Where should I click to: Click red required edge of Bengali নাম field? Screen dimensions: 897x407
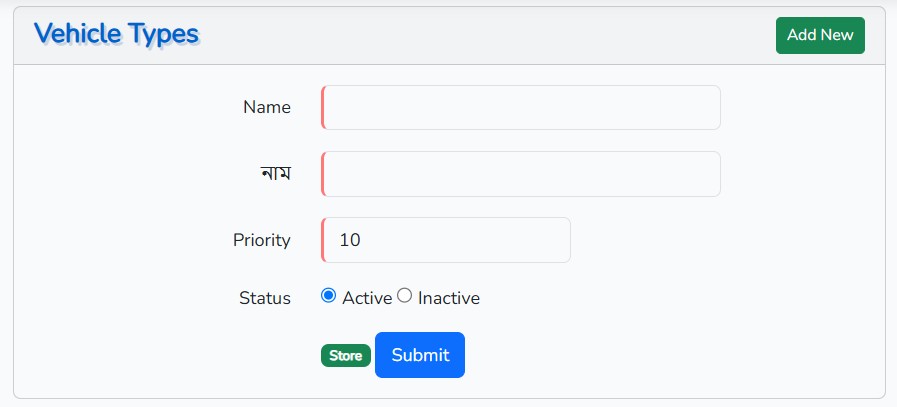coord(323,174)
